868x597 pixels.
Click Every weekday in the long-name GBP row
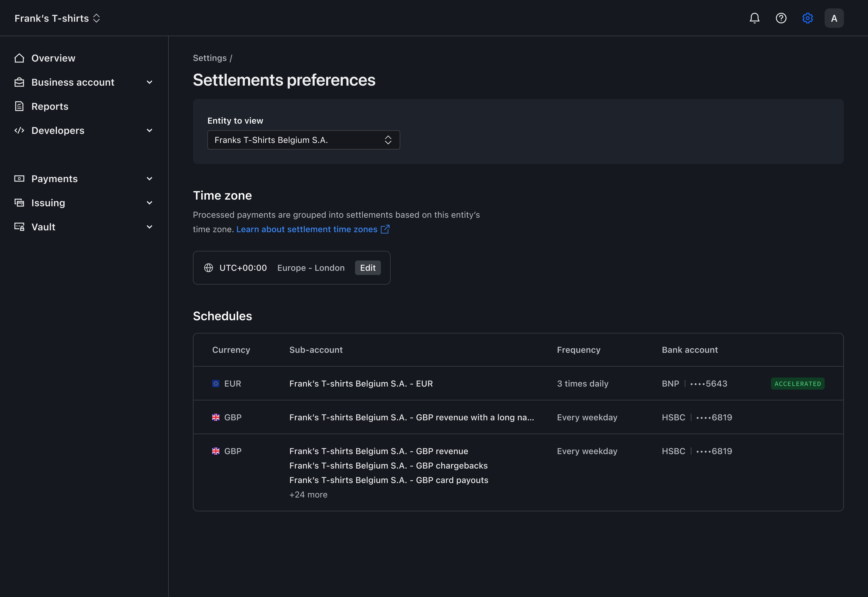click(587, 417)
